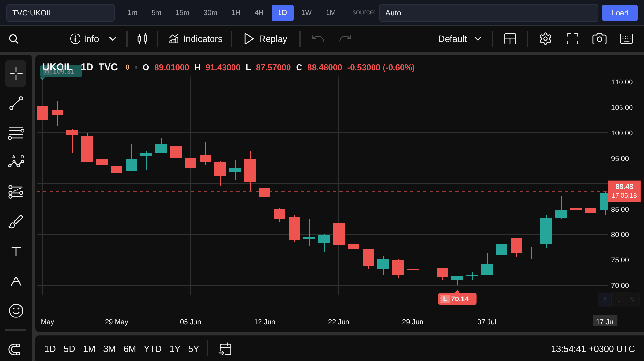Set the date range to 1Y
This screenshot has height=361, width=644.
point(175,349)
